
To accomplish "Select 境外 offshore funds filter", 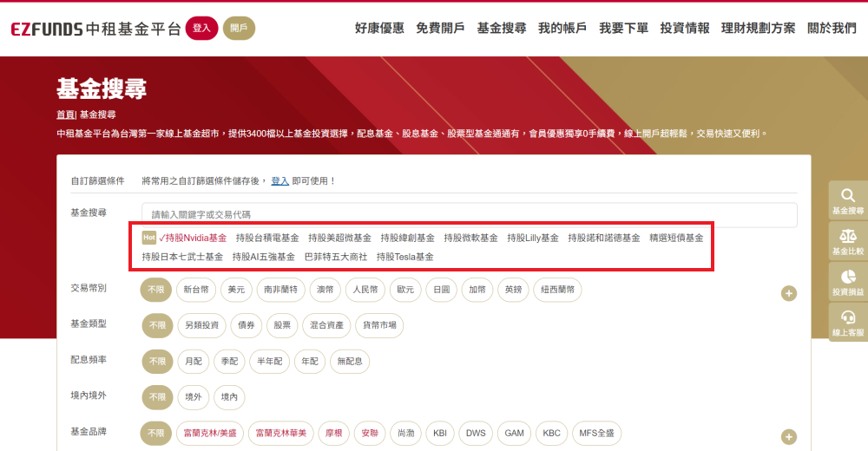I will pyautogui.click(x=194, y=397).
